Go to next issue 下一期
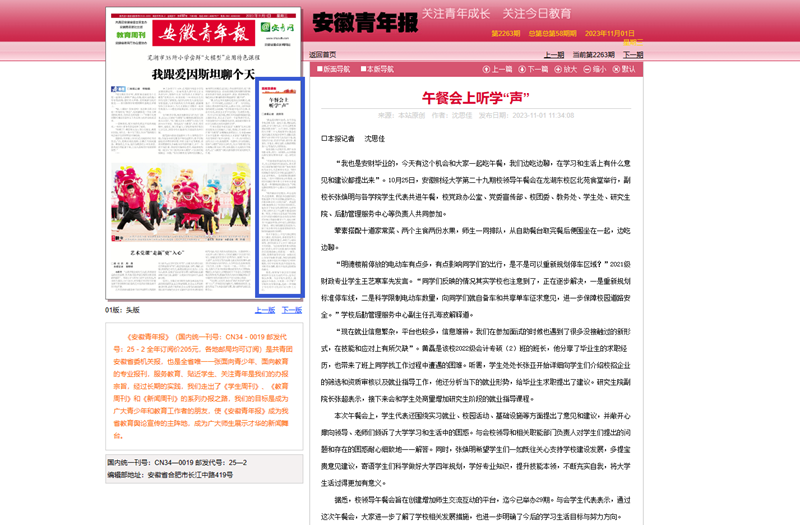Screen dimensions: 800x525 tap(633, 55)
